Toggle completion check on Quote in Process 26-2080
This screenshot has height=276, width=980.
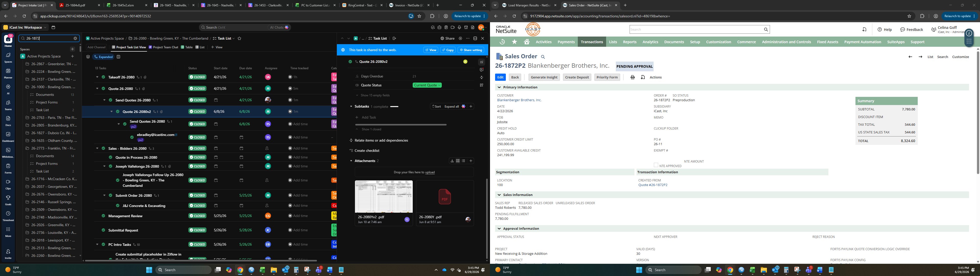(110, 157)
